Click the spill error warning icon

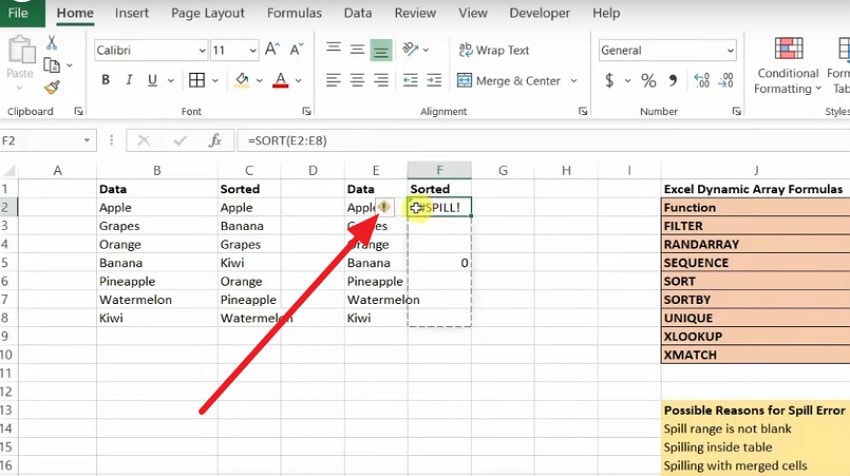pos(384,207)
